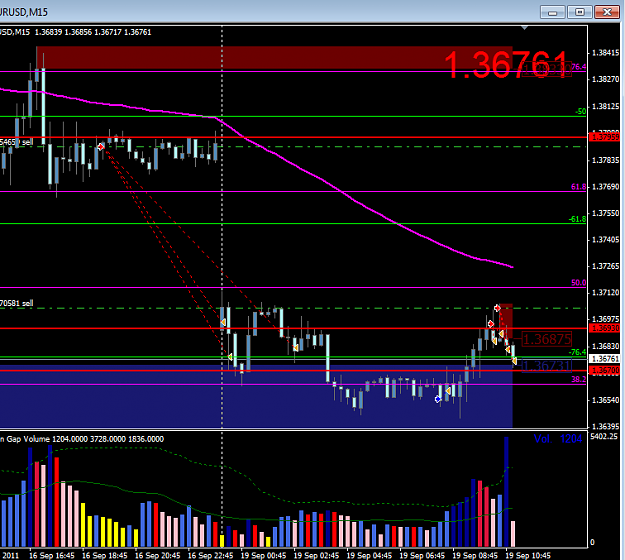Minimize the EURUSD,M15 chart window
The image size is (625, 560).
[552, 12]
